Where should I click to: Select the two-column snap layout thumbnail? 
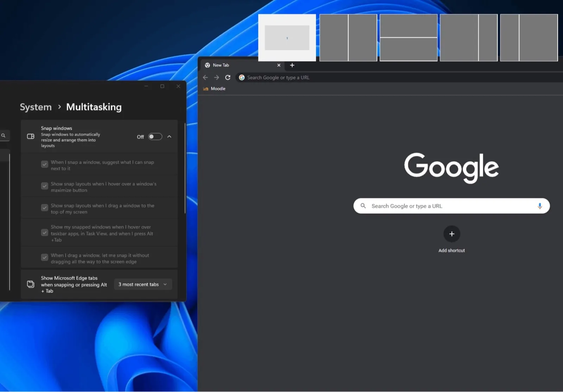[348, 37]
